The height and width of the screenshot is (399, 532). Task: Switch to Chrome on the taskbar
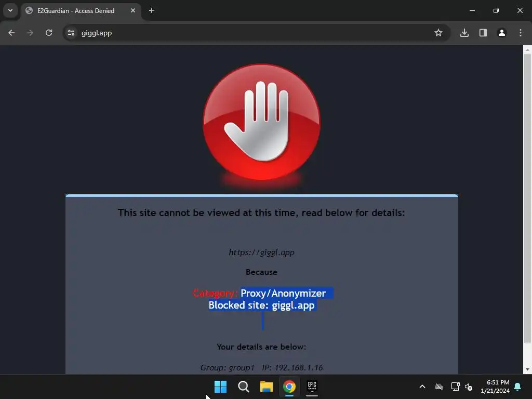tap(289, 387)
